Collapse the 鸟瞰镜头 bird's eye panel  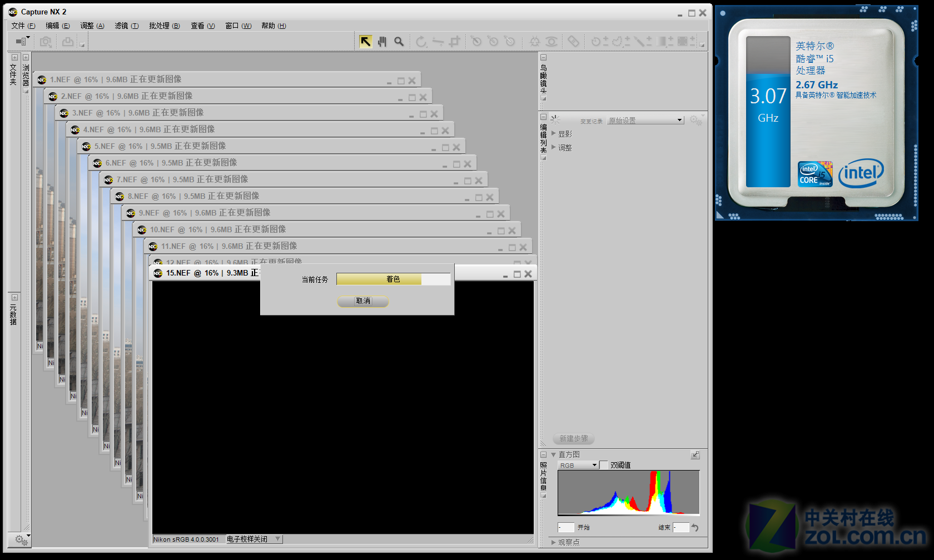(x=543, y=58)
